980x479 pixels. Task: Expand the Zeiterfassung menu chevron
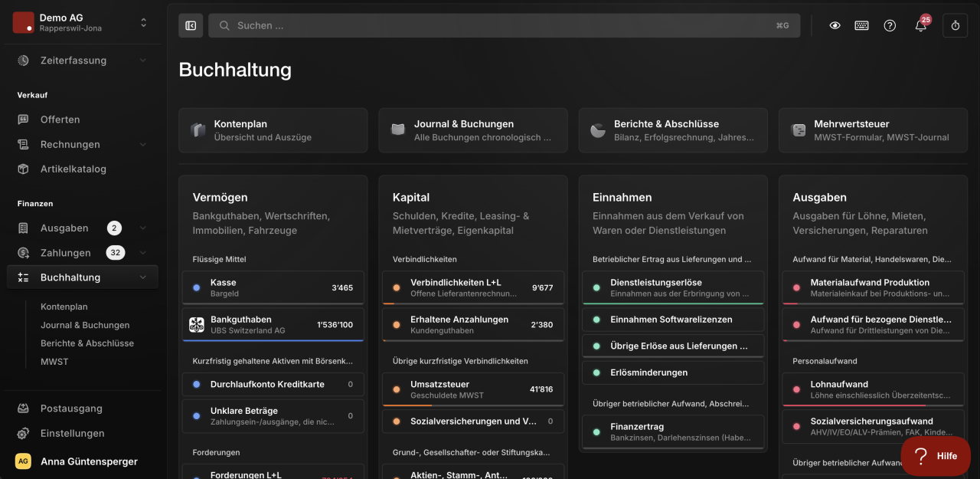143,61
